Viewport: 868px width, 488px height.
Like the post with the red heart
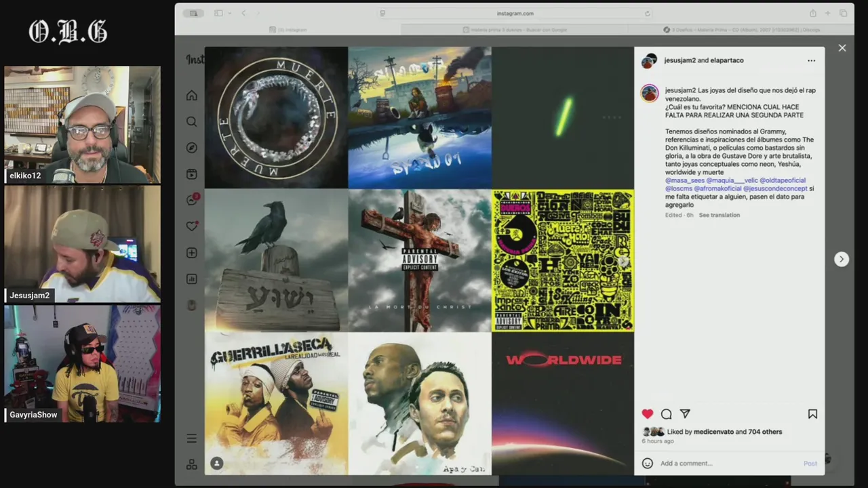(x=648, y=414)
